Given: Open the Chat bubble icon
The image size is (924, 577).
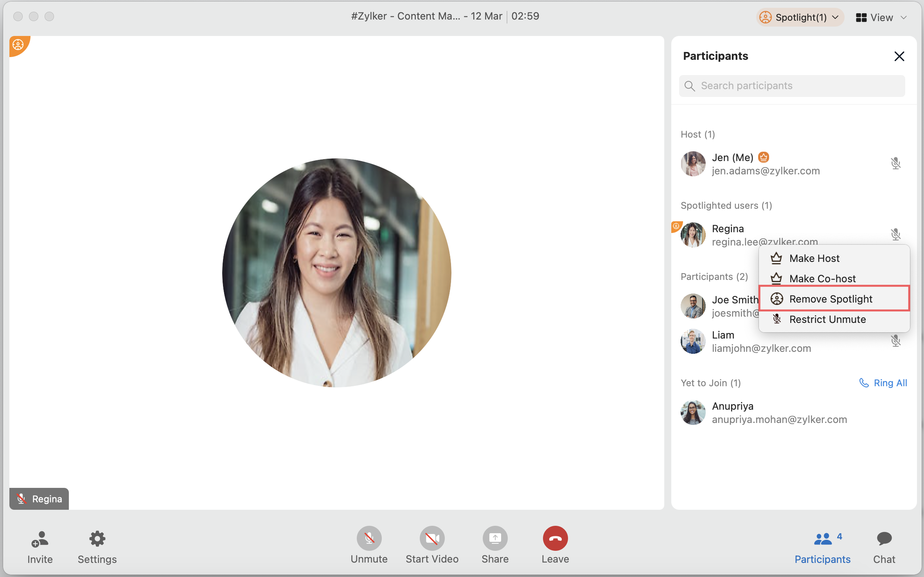Looking at the screenshot, I should (884, 539).
